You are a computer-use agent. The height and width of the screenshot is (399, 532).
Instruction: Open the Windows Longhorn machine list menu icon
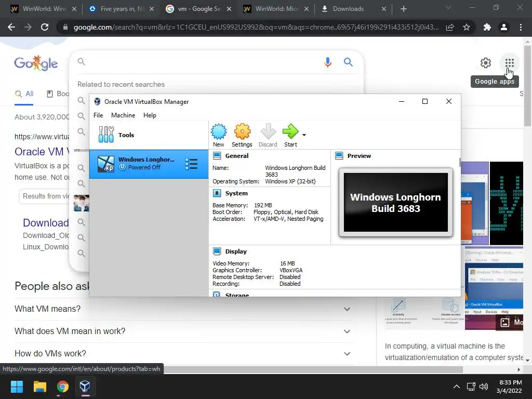(x=191, y=164)
